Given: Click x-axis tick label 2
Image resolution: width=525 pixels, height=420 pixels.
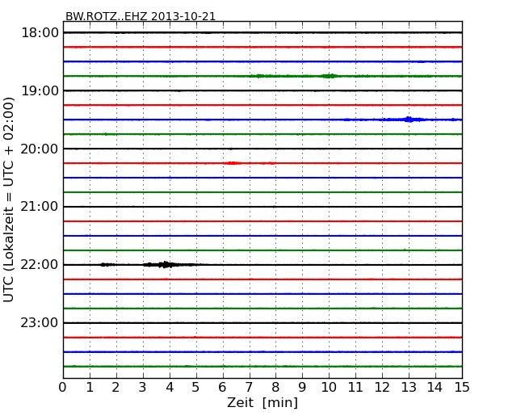Looking at the screenshot, I should (115, 388).
